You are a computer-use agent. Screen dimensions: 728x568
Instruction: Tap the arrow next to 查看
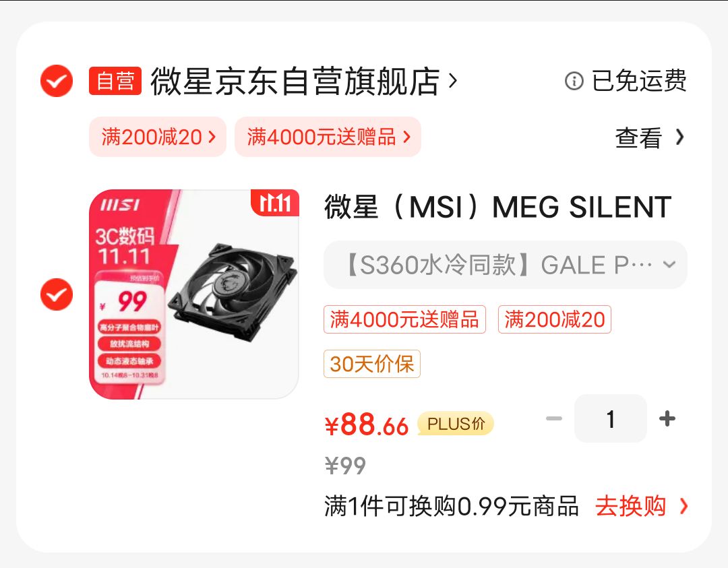coord(679,137)
